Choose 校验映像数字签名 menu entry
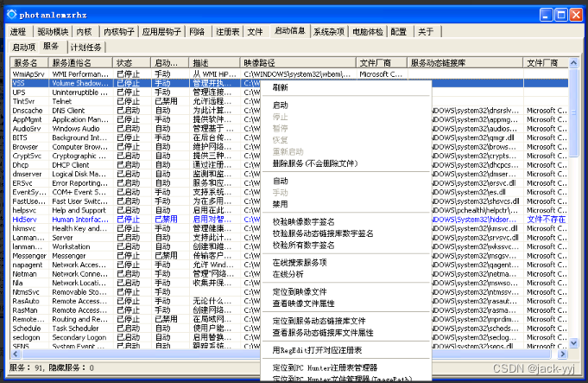 click(345, 222)
